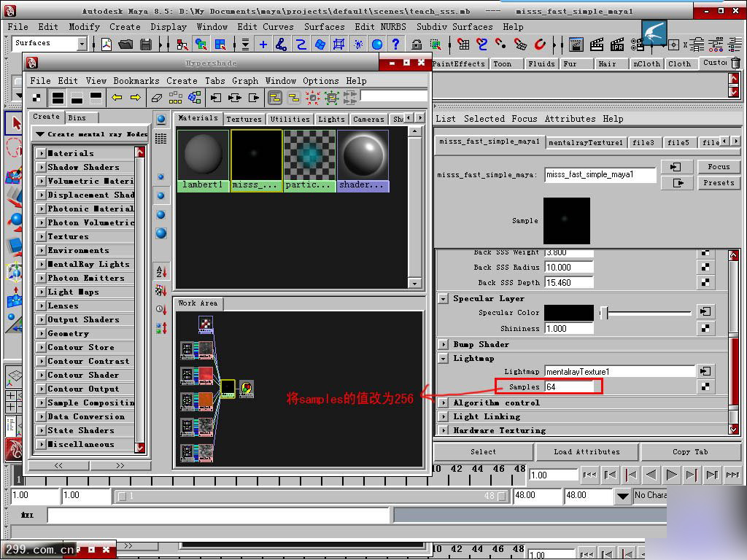Expand the Bump Shader section
747x560 pixels.
point(444,344)
